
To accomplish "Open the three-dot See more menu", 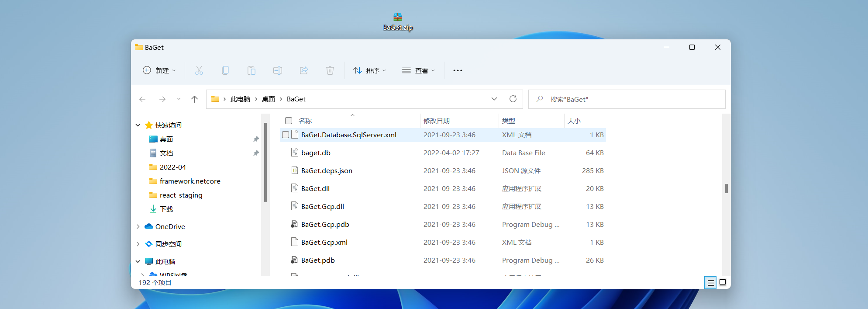I will click(x=458, y=70).
